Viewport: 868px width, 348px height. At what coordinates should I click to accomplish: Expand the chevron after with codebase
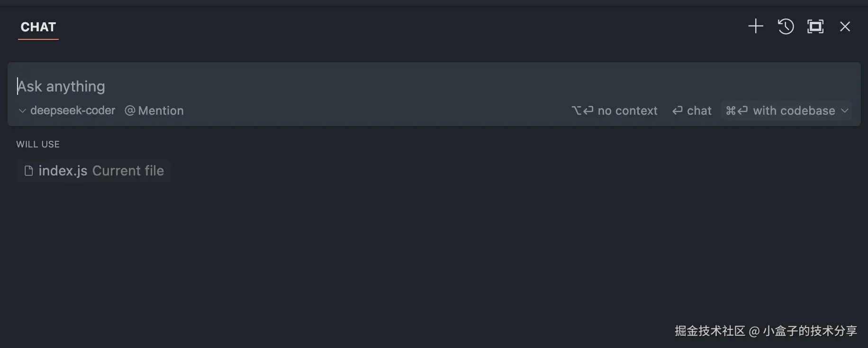point(844,111)
